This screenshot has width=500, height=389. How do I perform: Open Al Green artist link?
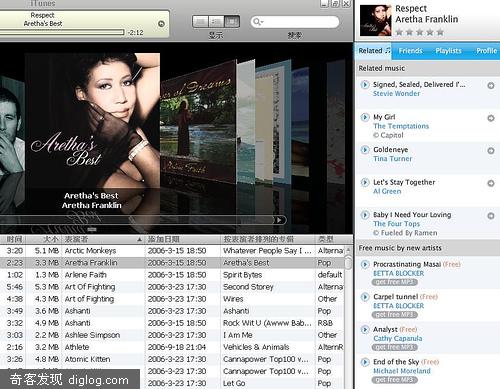(387, 192)
